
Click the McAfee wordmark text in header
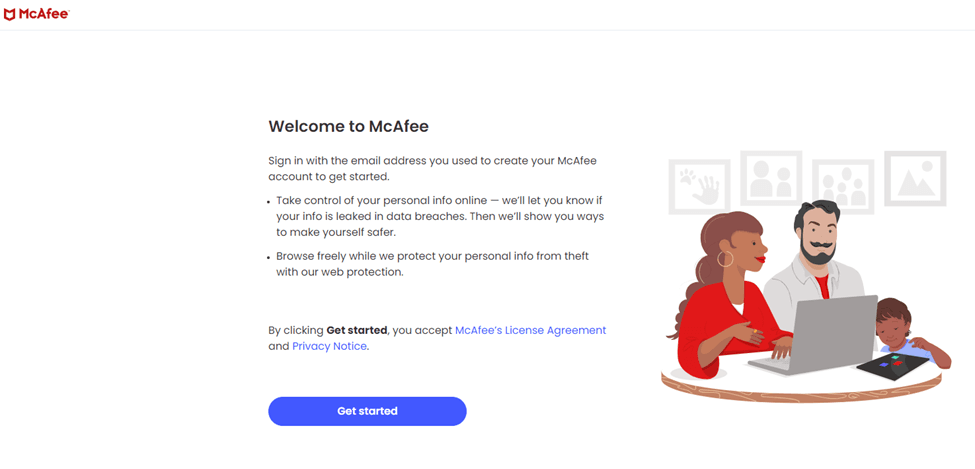(x=44, y=14)
